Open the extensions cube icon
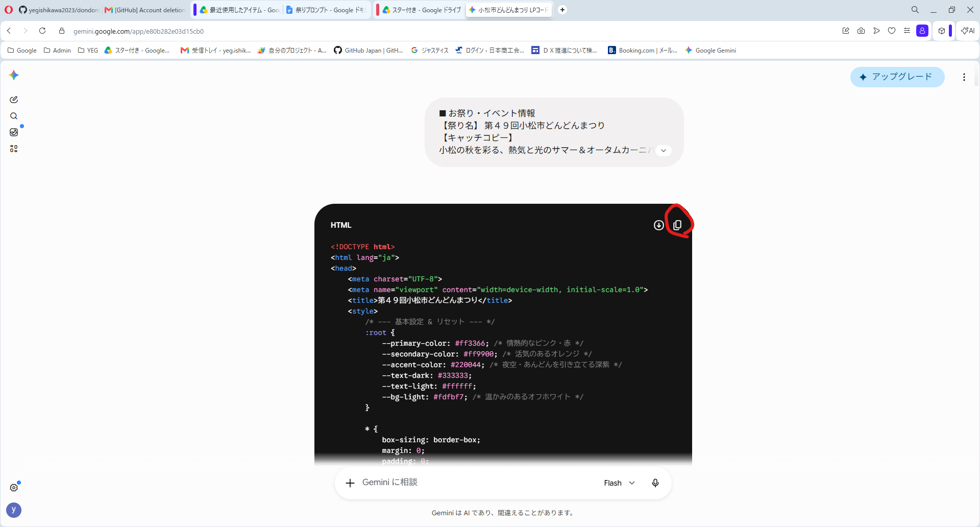The image size is (980, 527). click(942, 31)
